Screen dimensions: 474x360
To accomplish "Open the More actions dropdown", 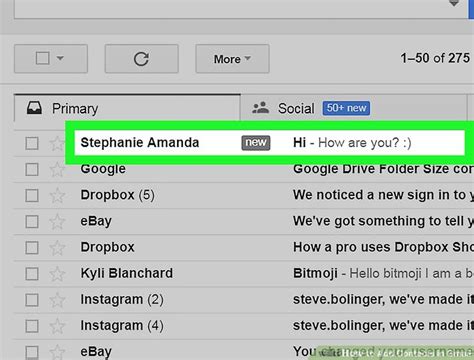I will (x=232, y=59).
